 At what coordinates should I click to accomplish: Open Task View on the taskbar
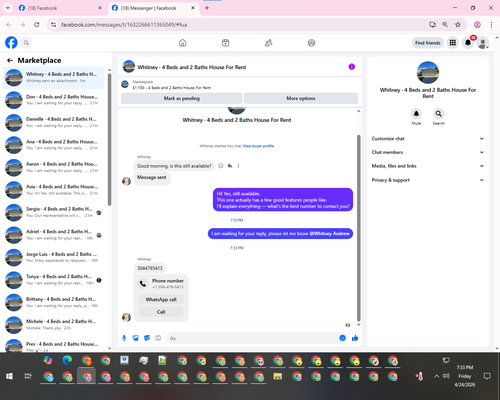pyautogui.click(x=28, y=376)
